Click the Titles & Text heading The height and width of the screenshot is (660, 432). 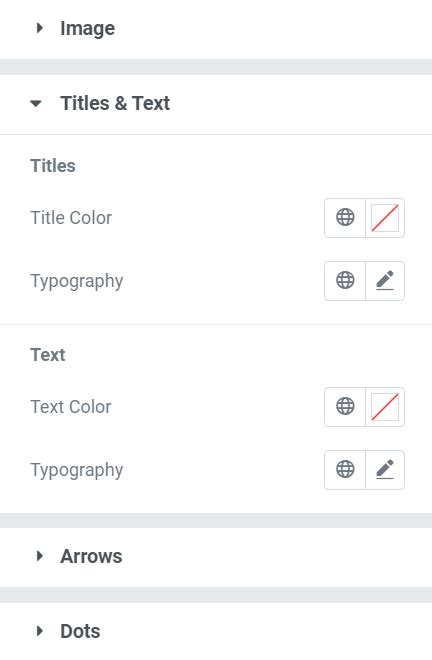pyautogui.click(x=115, y=103)
